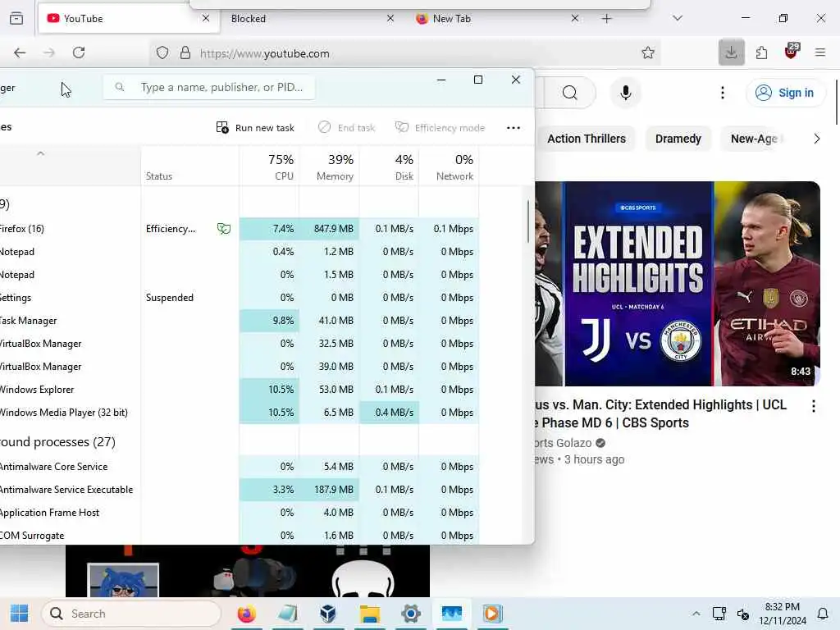Select the YouTube browser tab

point(129,19)
